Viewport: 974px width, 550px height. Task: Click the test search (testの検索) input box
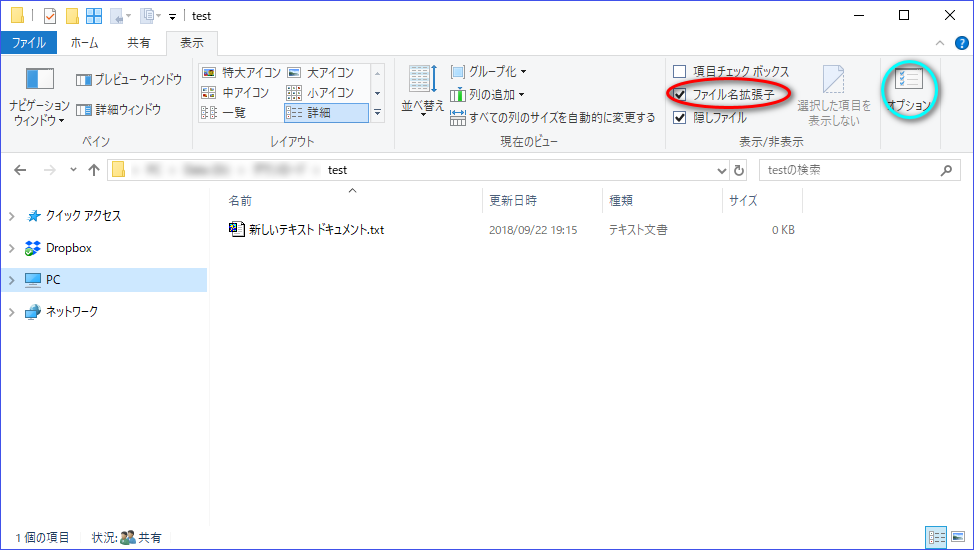click(x=848, y=170)
